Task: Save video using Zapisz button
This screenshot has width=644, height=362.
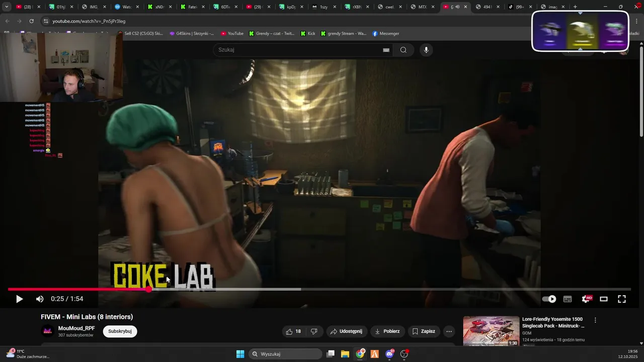Action: point(424,331)
